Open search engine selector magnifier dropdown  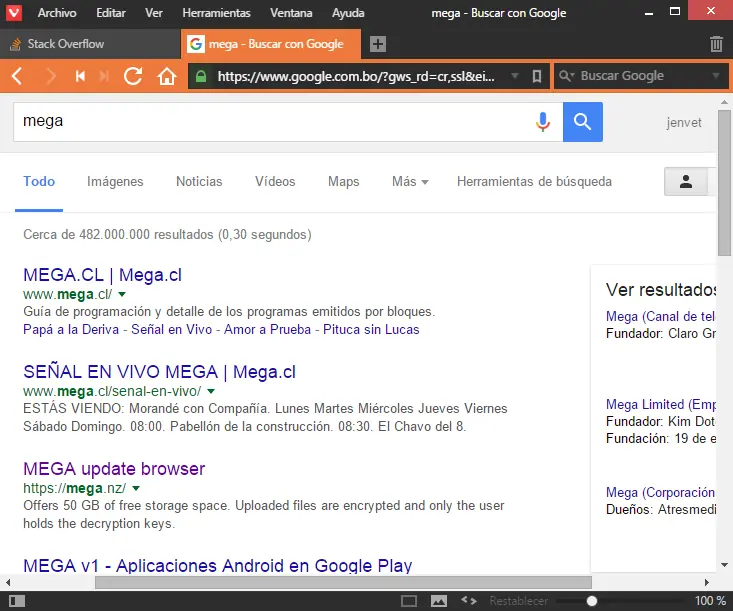(x=567, y=76)
